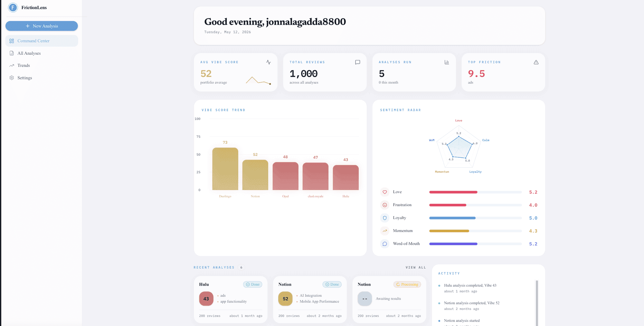Screen dimensions: 644x326
Task: Click 'AI Integration' on Notion card
Action: tap(311, 295)
